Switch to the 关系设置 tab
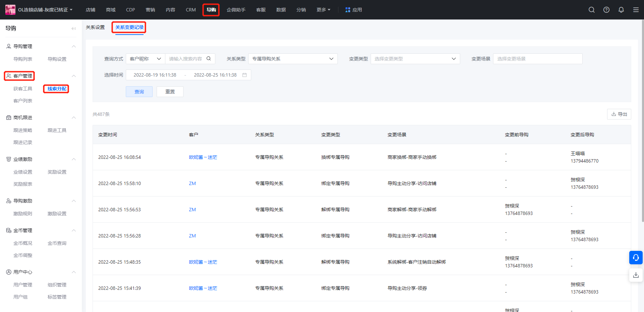Screen dimensions: 644x312 (x=95, y=27)
